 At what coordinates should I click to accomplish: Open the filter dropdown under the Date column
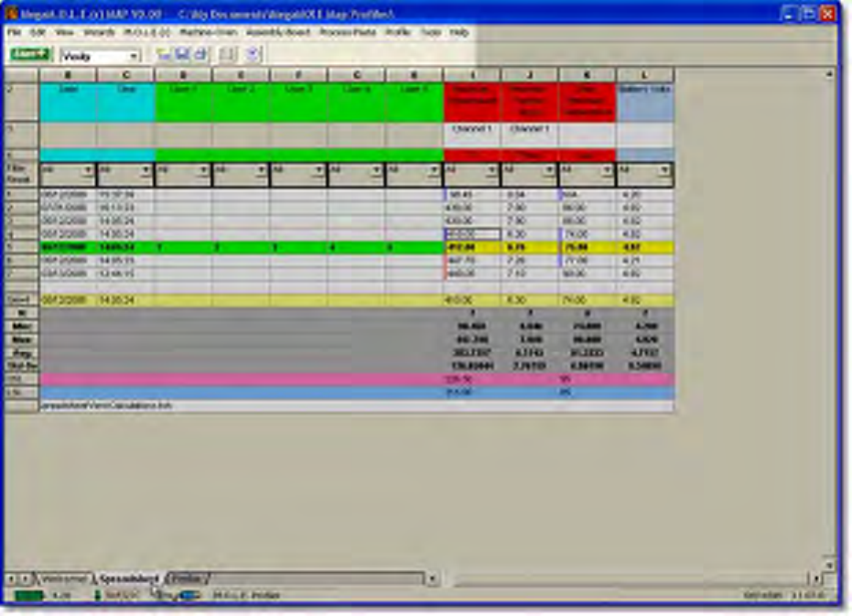(x=88, y=170)
